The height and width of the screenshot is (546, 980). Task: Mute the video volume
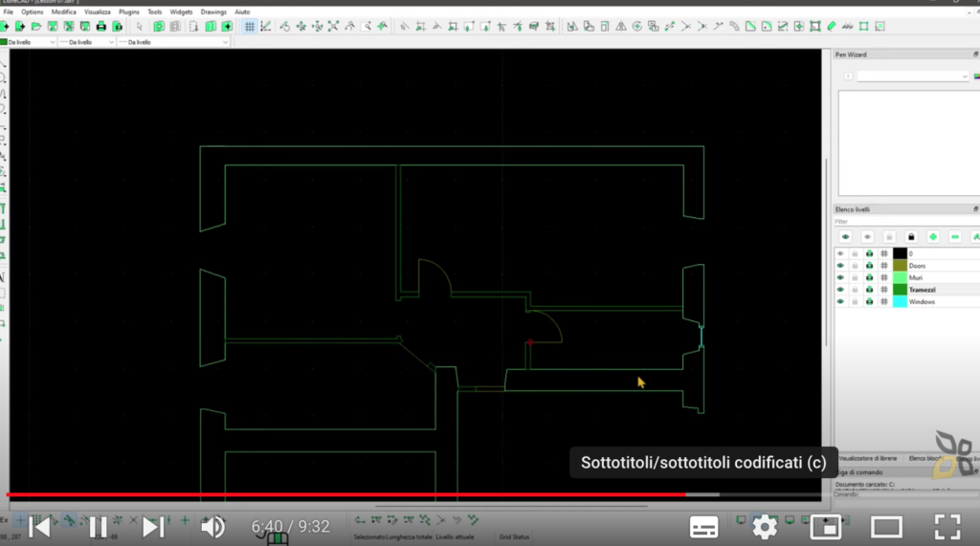point(212,527)
